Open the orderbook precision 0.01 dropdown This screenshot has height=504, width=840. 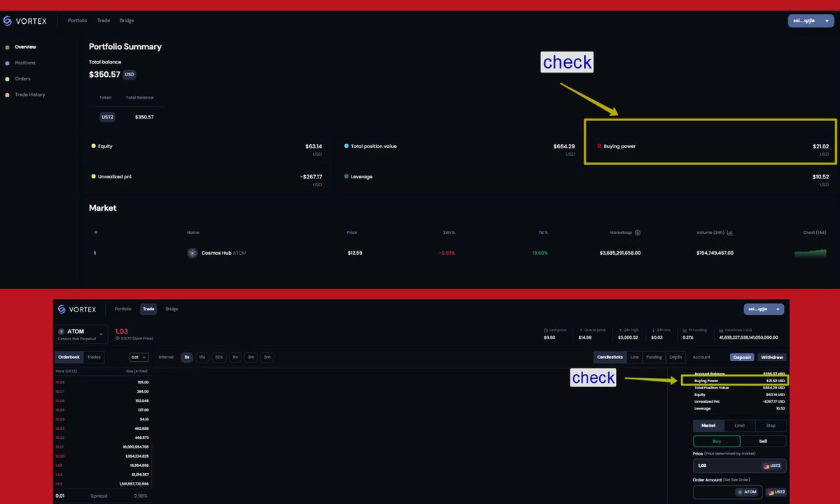pyautogui.click(x=139, y=357)
